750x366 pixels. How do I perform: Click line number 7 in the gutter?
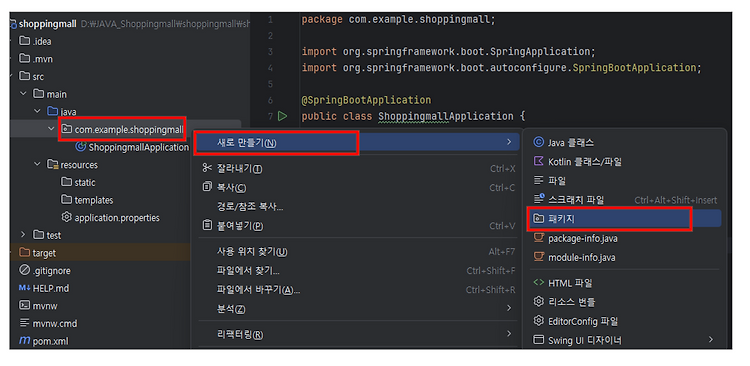[x=270, y=116]
